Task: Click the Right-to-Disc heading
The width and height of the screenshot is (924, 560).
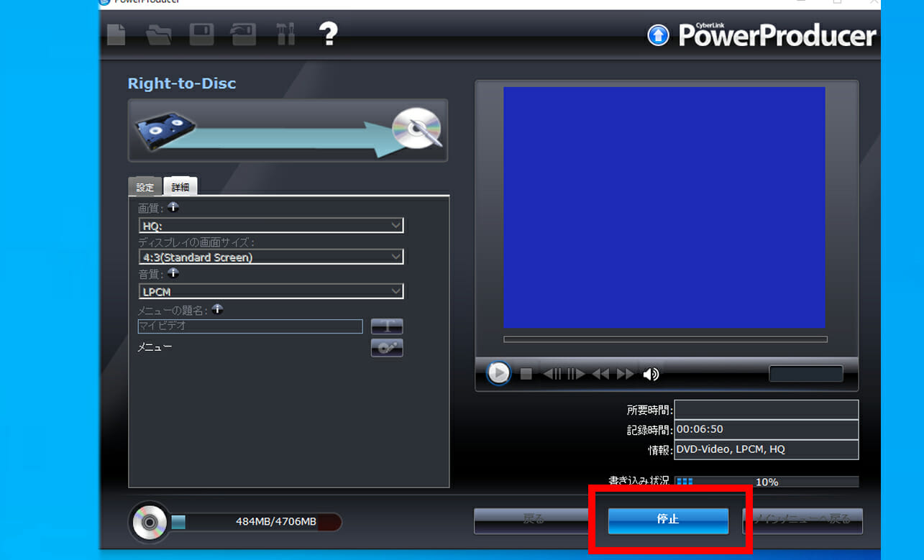Action: pyautogui.click(x=182, y=83)
